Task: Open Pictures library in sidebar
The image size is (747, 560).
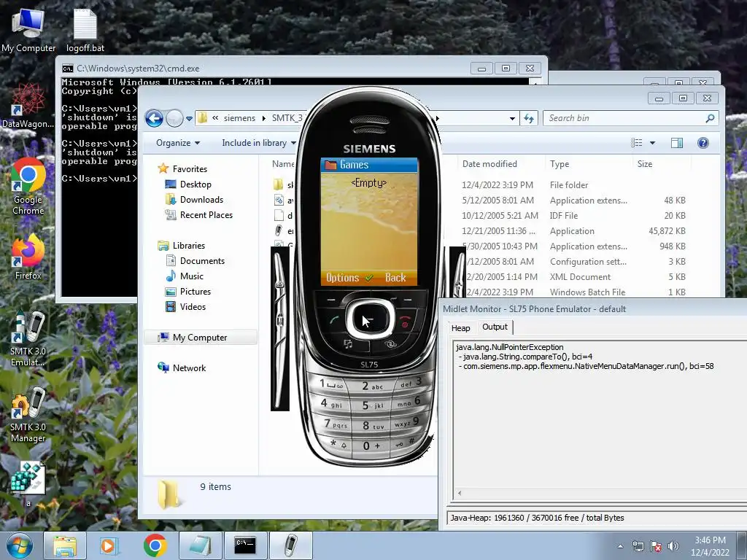Action: (195, 291)
